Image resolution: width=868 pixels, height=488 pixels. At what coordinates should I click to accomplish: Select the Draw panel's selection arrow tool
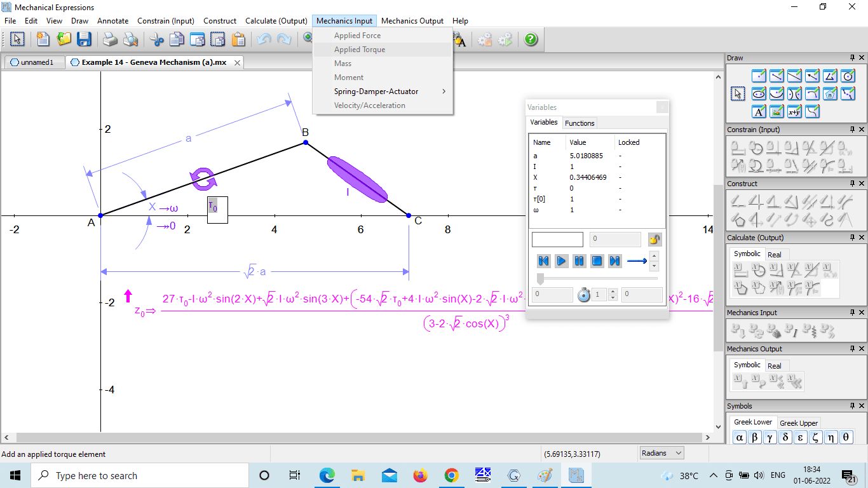[x=737, y=94]
